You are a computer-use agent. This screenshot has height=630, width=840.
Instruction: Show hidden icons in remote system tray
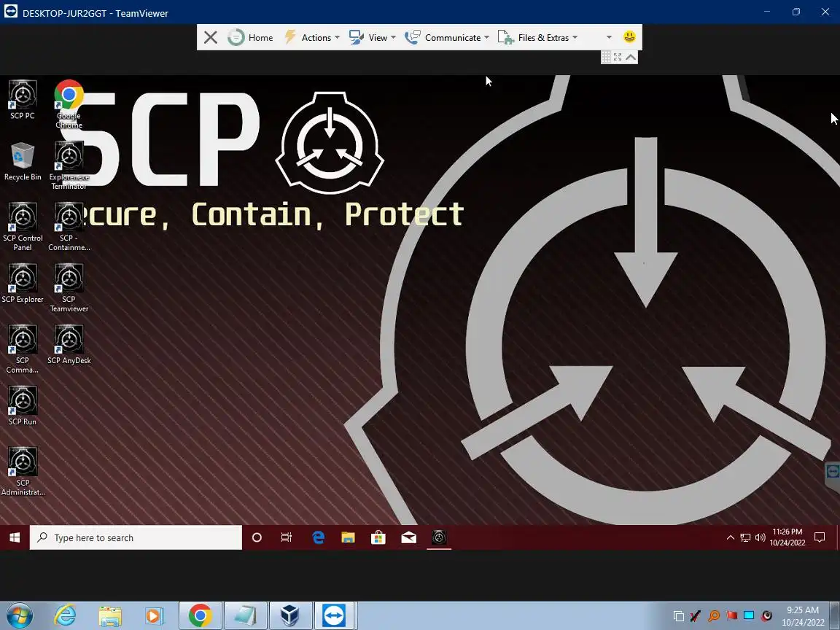[730, 537]
